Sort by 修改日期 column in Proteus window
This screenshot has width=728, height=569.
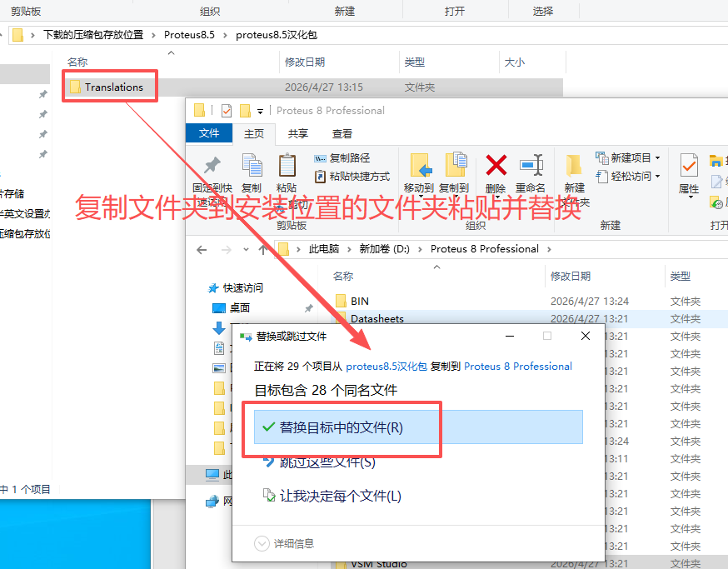pos(570,277)
